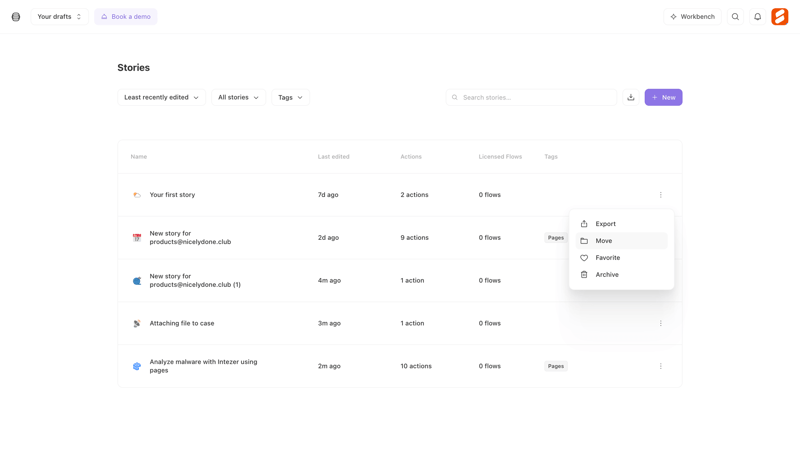Click the Attaching file to case story icon
Viewport: 800px width, 470px height.
(x=137, y=324)
